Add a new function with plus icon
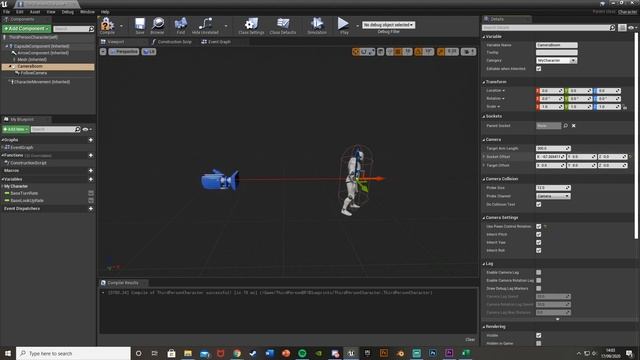 (x=91, y=156)
